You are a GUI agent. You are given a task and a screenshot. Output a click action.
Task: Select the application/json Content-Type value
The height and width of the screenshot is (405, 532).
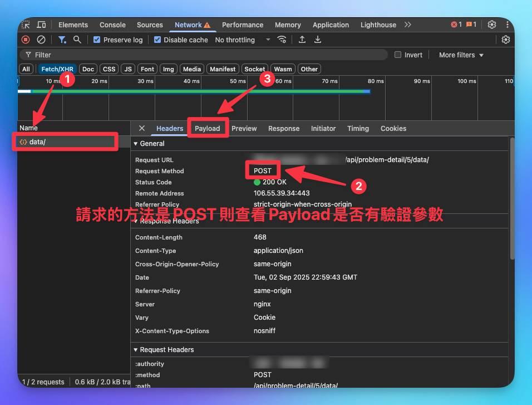coord(278,250)
